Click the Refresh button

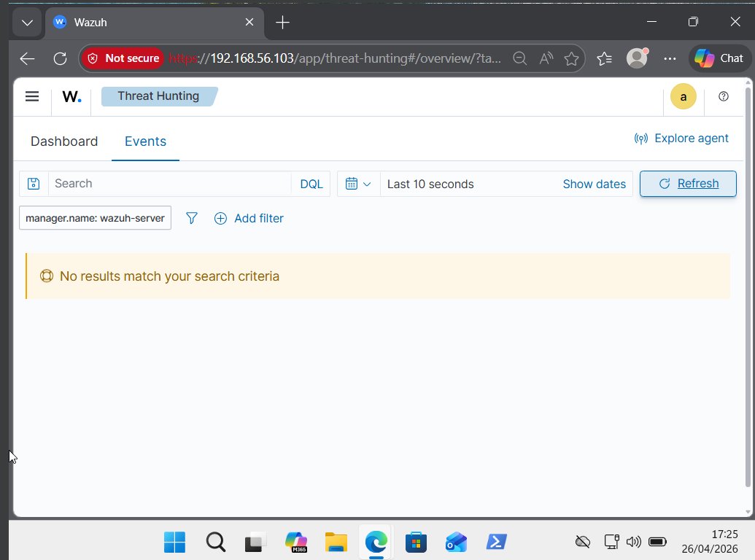click(x=688, y=184)
